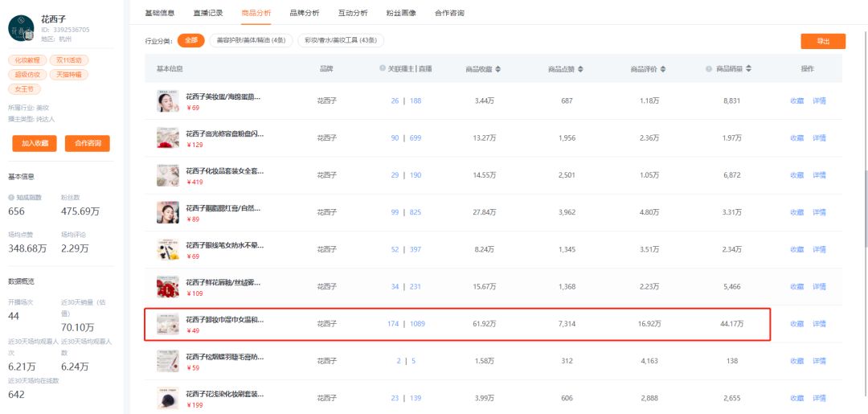Click the ID 3392536705 text
The width and height of the screenshot is (868, 414).
pyautogui.click(x=65, y=30)
